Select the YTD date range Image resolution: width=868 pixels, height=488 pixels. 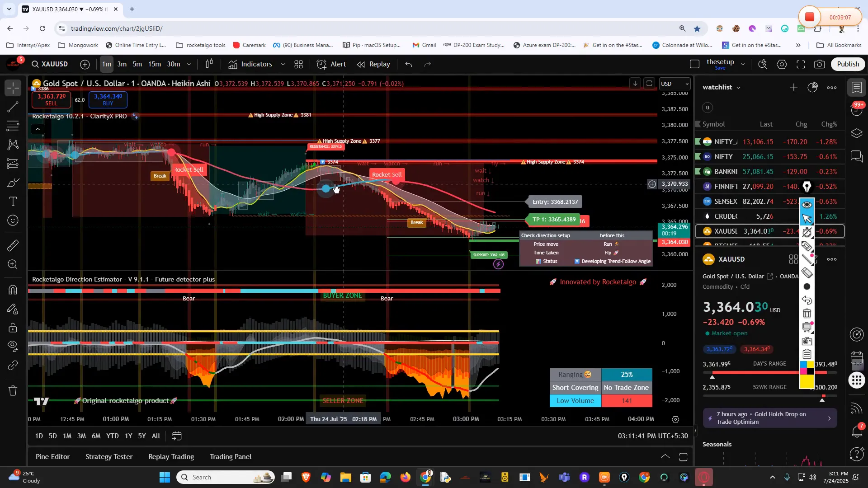tap(113, 436)
